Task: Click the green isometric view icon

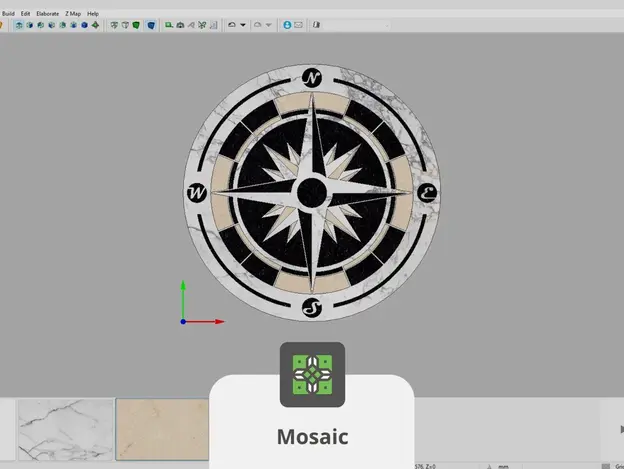Action: 95,25
